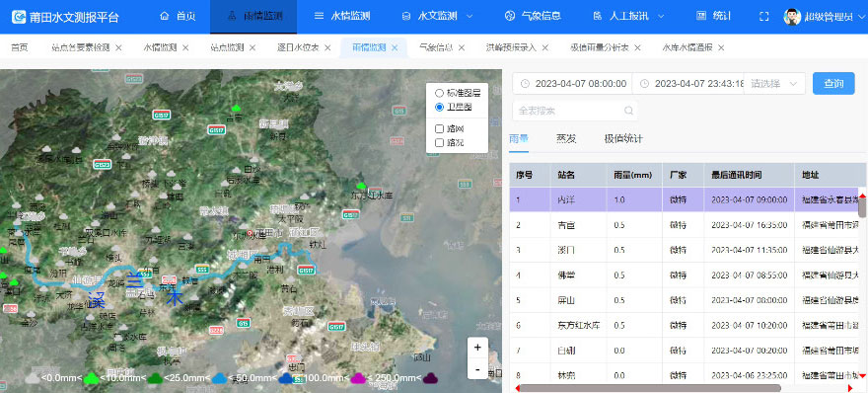Screen dimensions: 868x393
Task: Switch to the 洪峰预报录入 sub-tab
Action: pos(511,47)
